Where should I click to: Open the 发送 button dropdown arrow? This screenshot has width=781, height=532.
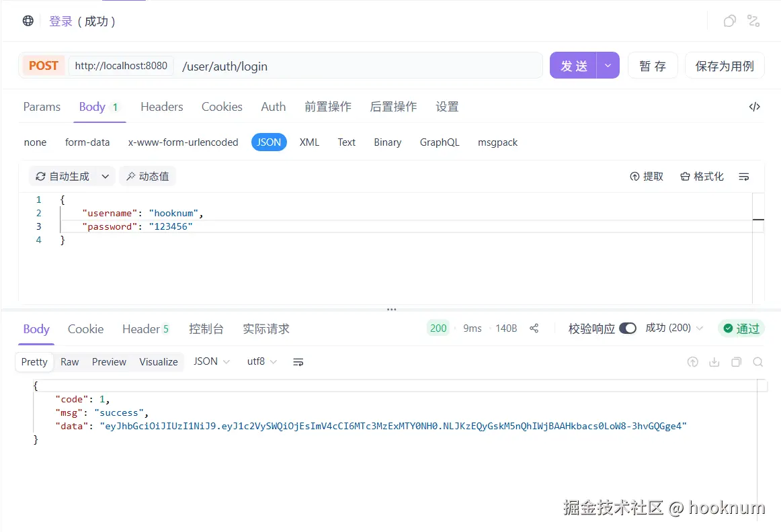(608, 66)
